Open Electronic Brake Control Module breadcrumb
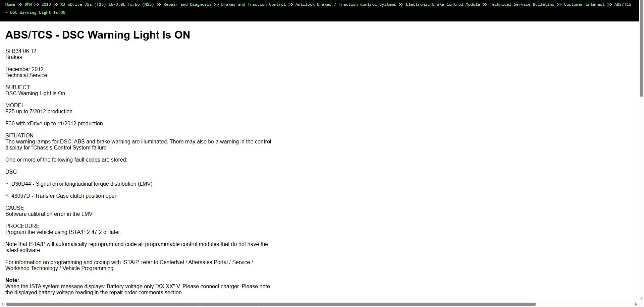 point(443,4)
